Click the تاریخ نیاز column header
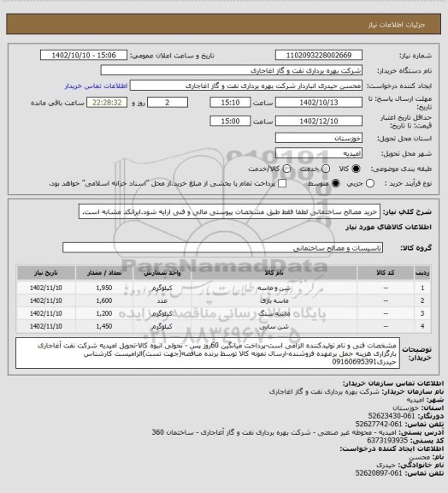 point(46,273)
